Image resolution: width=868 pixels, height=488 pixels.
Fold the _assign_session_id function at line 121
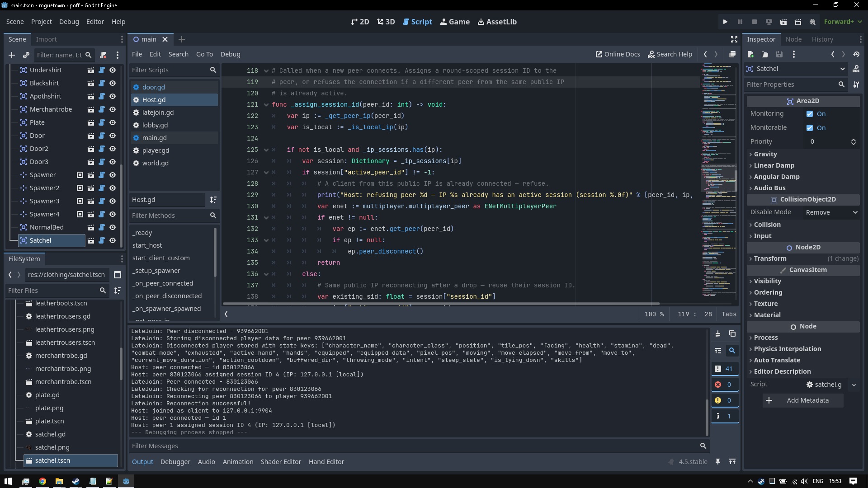(266, 105)
